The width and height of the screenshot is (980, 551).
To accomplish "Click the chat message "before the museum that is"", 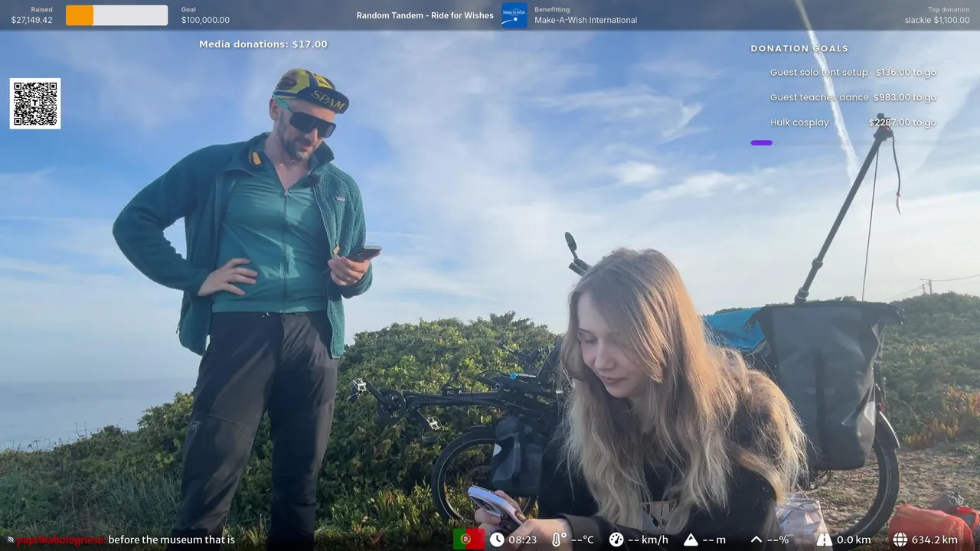I will (x=171, y=540).
